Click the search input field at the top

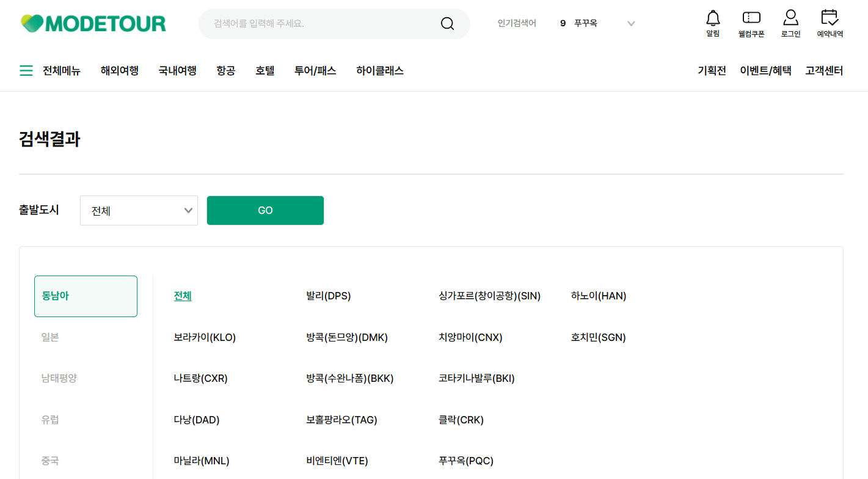pos(318,23)
